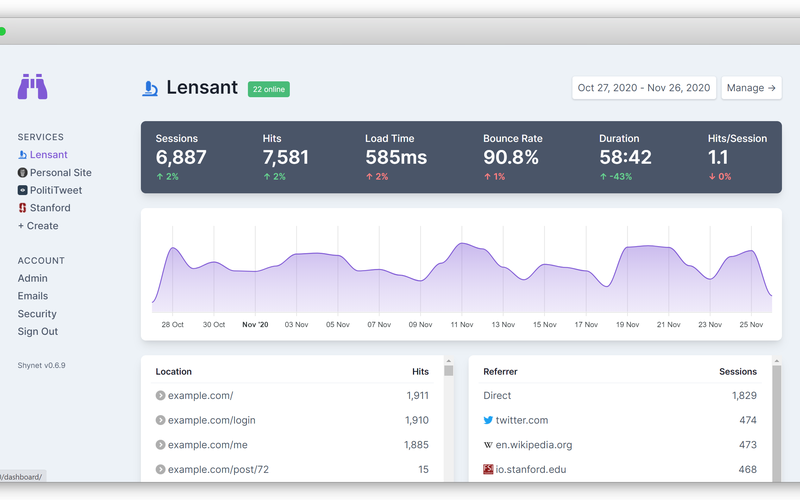The height and width of the screenshot is (500, 800).
Task: Select the example.com/login location row
Action: point(292,420)
